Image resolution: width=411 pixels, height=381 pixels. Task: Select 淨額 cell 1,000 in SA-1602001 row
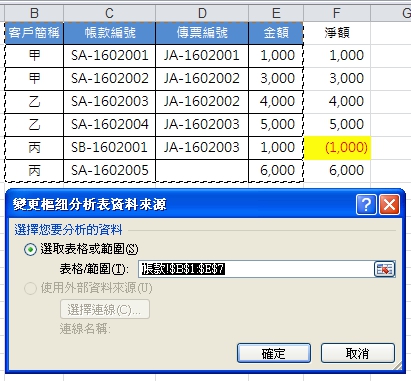337,56
